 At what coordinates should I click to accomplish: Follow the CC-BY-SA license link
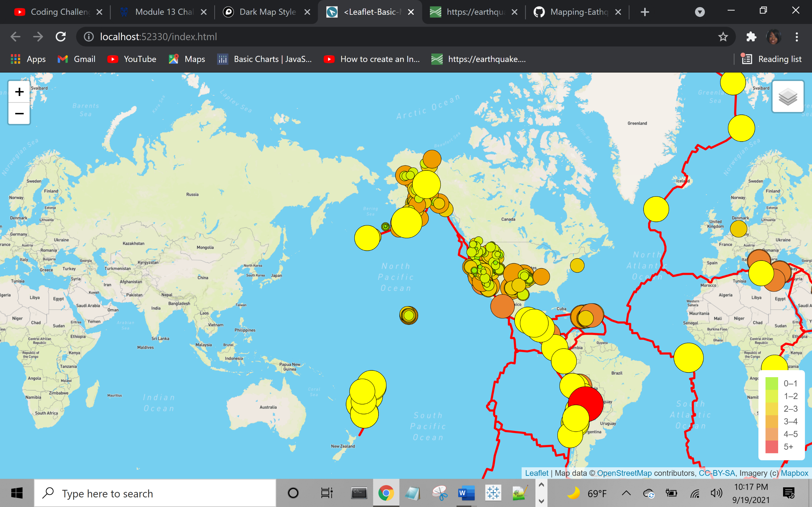pyautogui.click(x=717, y=473)
